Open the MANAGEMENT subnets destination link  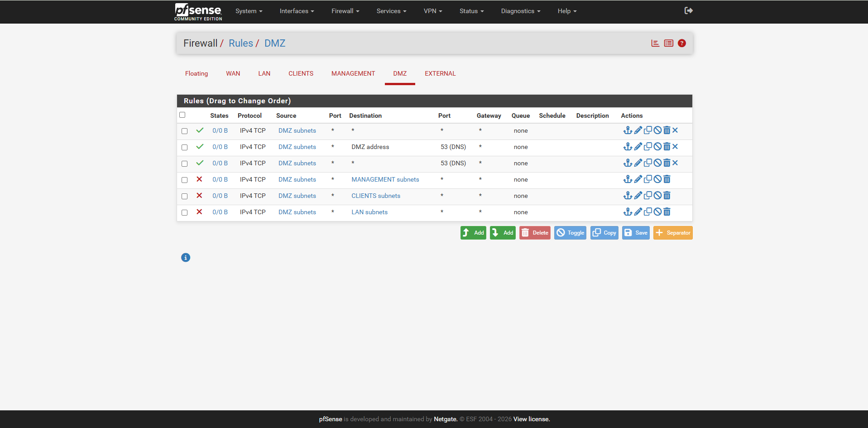[x=385, y=180]
